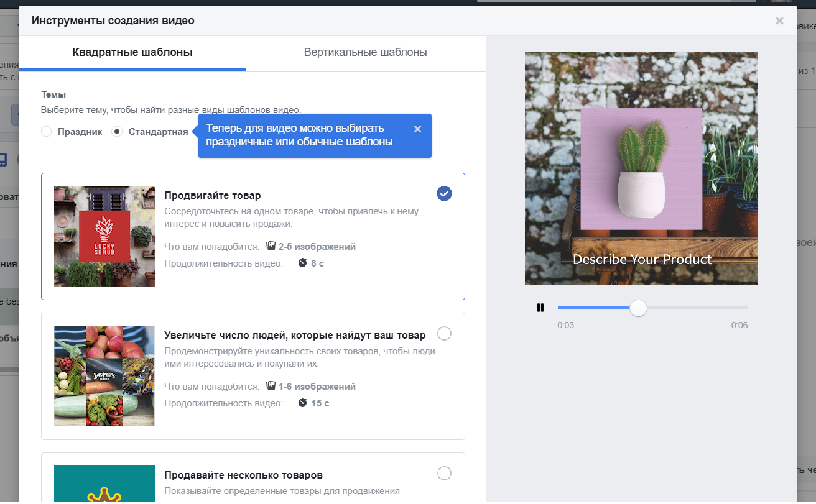Click the images icon beside '2-5 изображений'
This screenshot has width=816, height=504.
coord(271,245)
